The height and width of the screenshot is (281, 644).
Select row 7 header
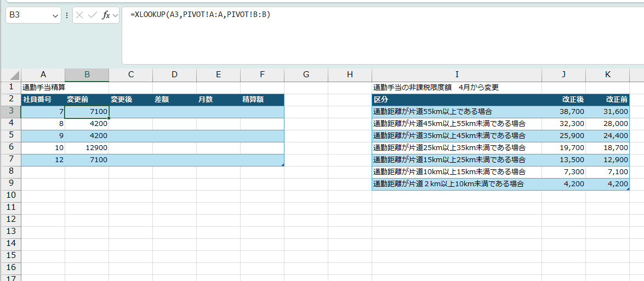tap(10, 160)
